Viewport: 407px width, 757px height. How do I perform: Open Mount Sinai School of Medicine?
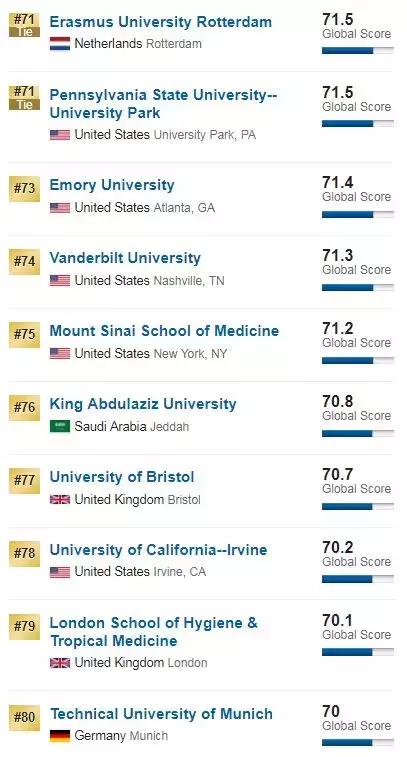[x=164, y=331]
